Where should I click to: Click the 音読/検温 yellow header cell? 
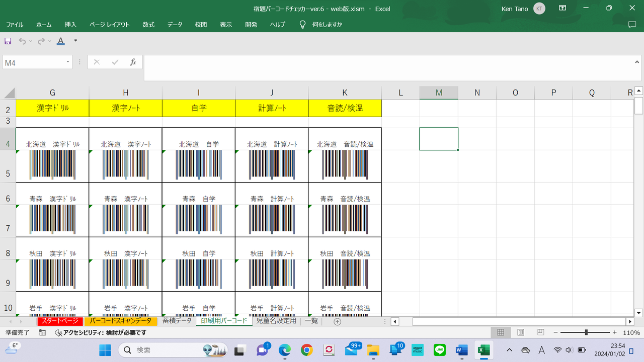pos(345,108)
